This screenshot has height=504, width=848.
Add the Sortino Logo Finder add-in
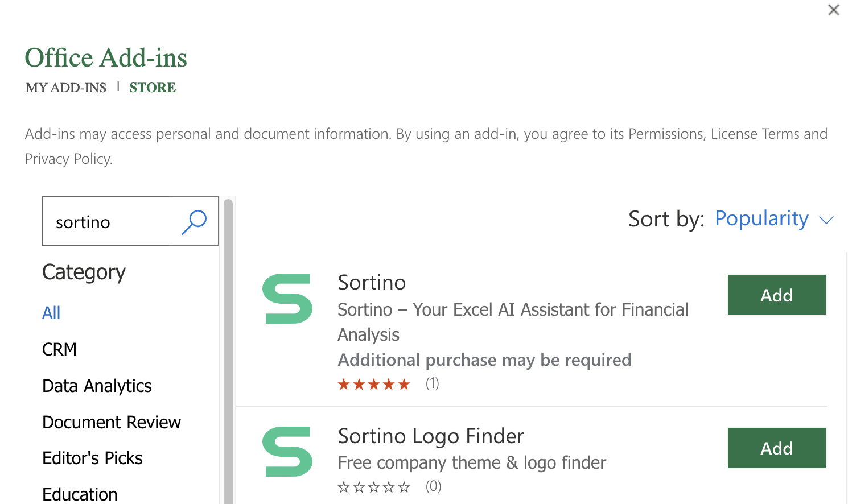[776, 448]
